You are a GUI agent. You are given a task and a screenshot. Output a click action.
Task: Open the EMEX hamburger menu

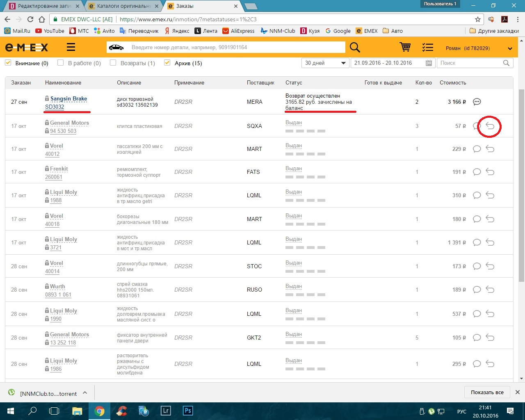click(71, 47)
